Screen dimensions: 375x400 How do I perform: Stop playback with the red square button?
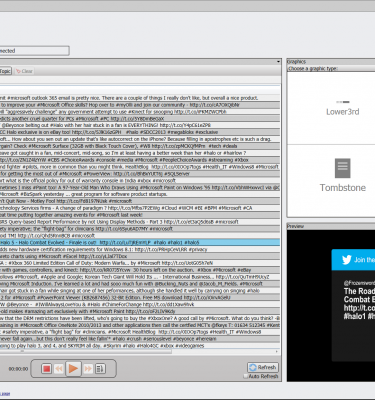coord(46,369)
